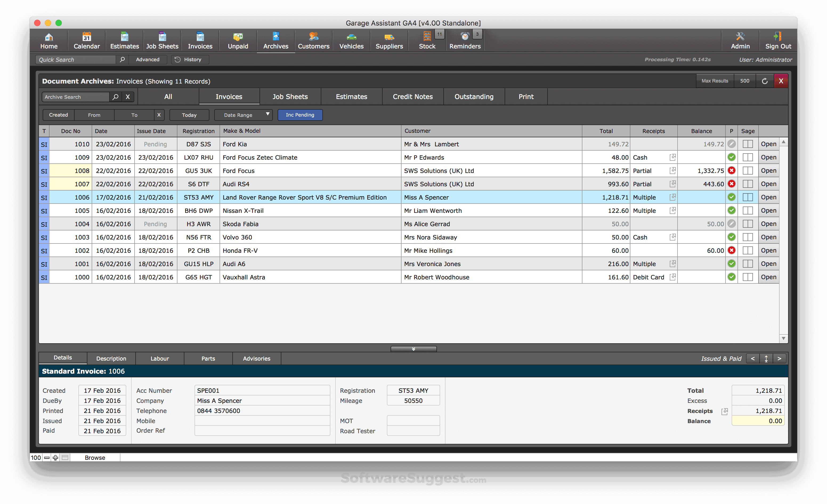Open the Labour tab in details
Viewport: 827px width, 504px height.
coord(159,358)
